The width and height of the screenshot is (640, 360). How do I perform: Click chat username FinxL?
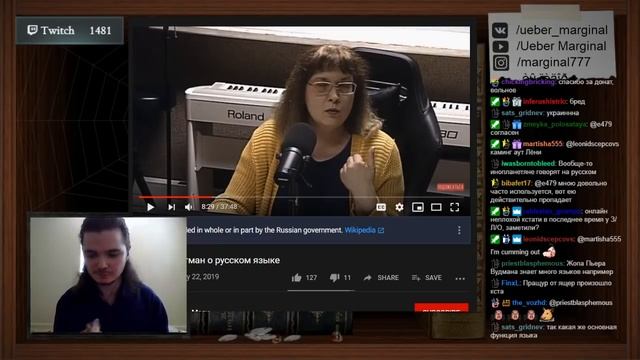[x=510, y=283]
